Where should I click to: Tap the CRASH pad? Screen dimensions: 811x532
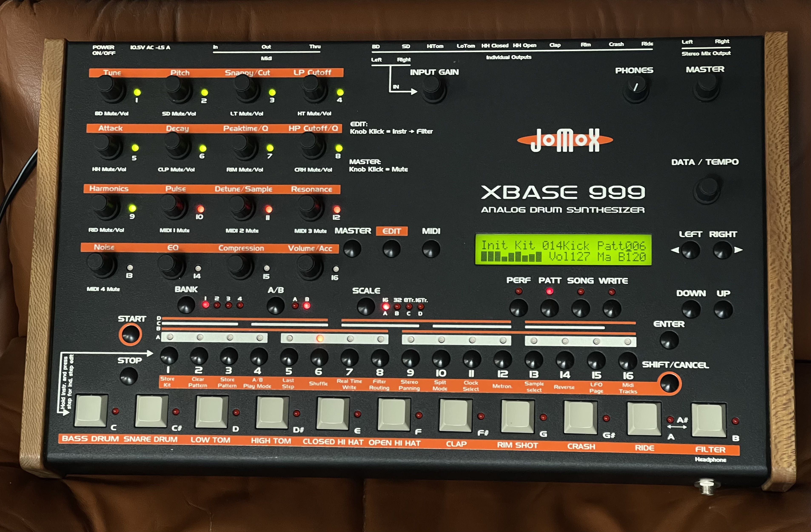tap(580, 418)
